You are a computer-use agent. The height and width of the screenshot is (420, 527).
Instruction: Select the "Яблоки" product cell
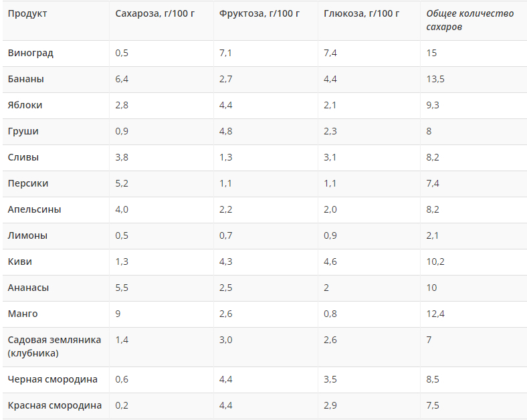tap(25, 105)
